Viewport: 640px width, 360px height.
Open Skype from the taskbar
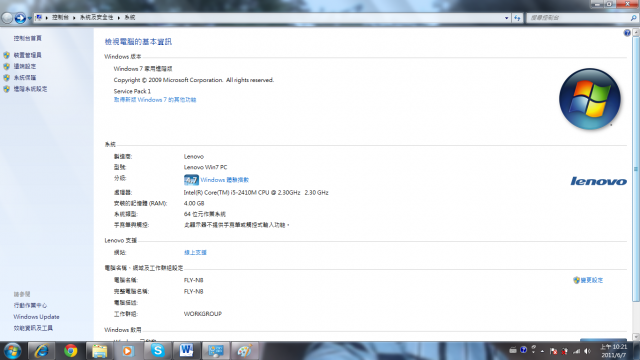(x=158, y=351)
